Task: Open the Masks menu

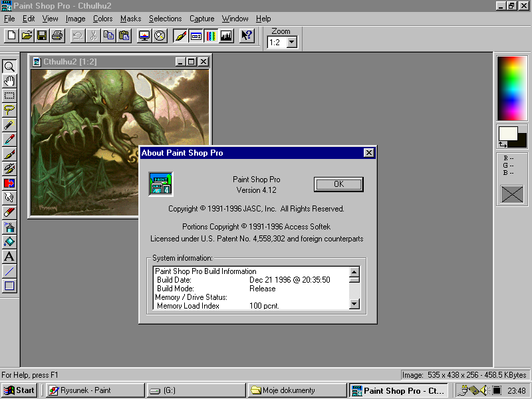Action: coord(130,19)
